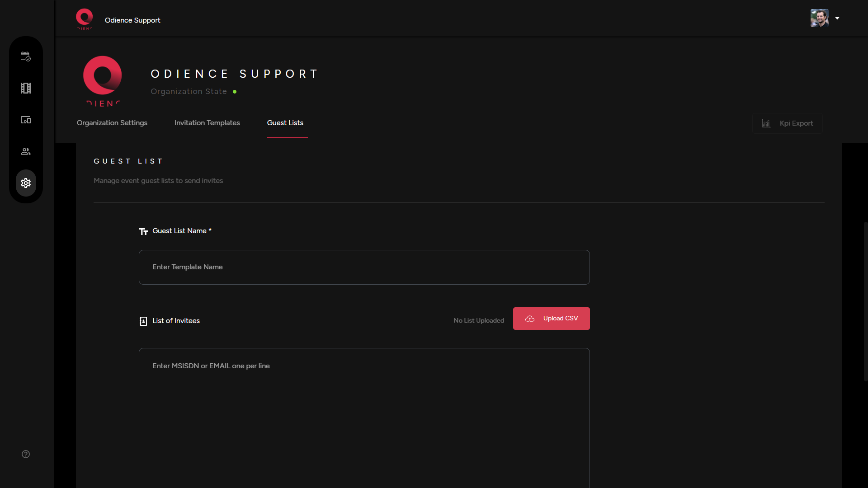Click the help question mark icon
Image resolution: width=868 pixels, height=488 pixels.
(26, 454)
